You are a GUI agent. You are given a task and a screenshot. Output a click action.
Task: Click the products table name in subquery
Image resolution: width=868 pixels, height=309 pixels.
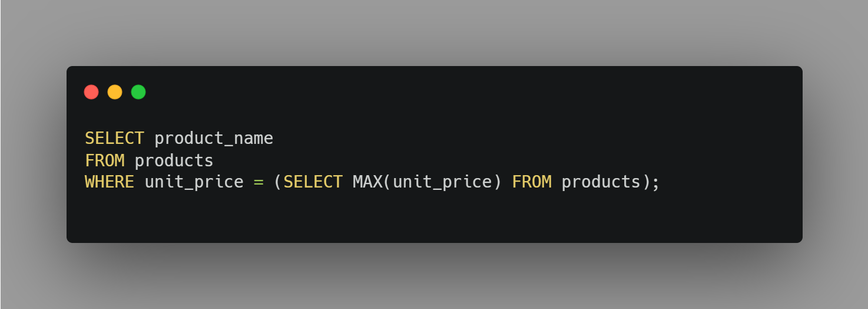(x=601, y=182)
